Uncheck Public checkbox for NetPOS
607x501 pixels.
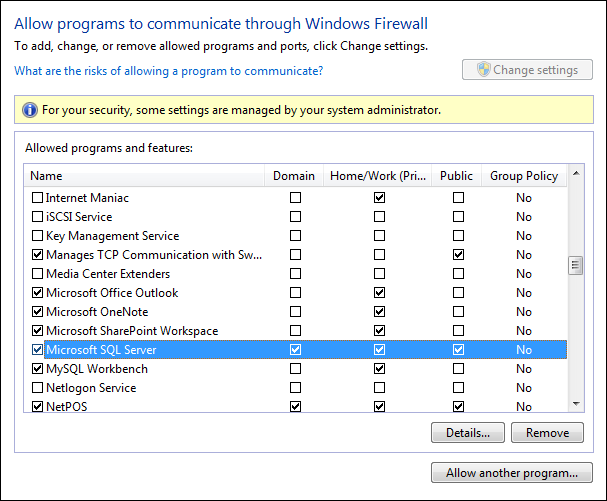(458, 406)
